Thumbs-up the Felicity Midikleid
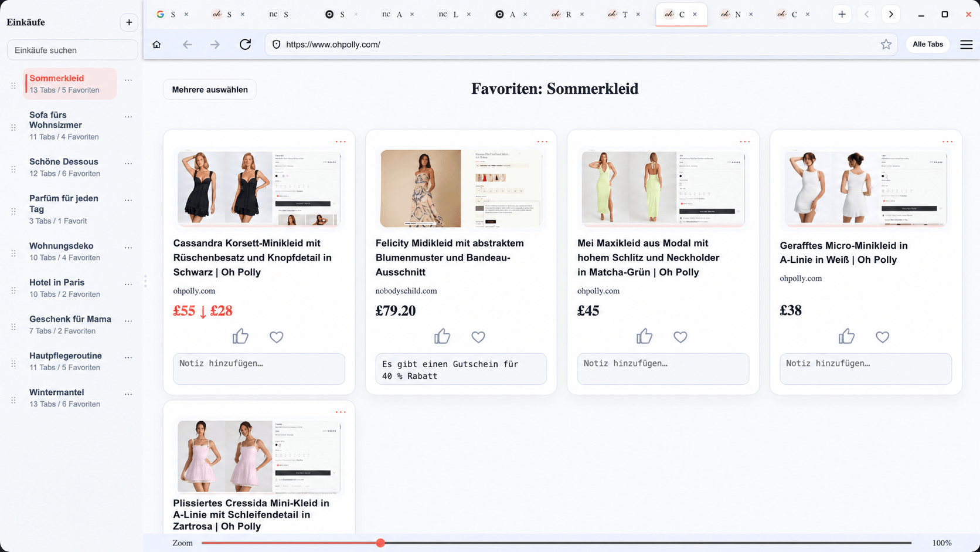Image resolution: width=980 pixels, height=552 pixels. coord(442,337)
